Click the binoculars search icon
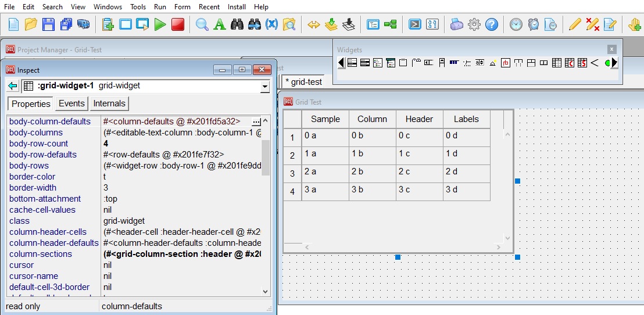The image size is (644, 315). point(237,24)
